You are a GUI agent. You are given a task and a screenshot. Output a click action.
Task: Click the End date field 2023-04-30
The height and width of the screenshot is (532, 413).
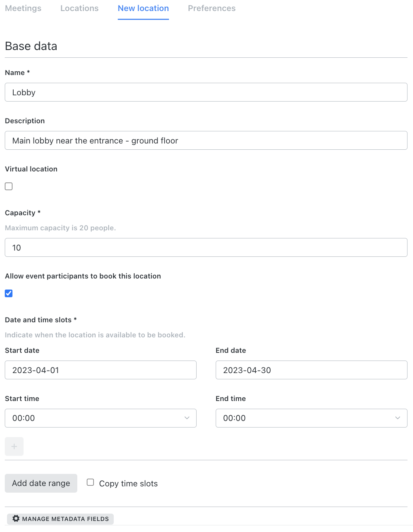click(x=311, y=370)
